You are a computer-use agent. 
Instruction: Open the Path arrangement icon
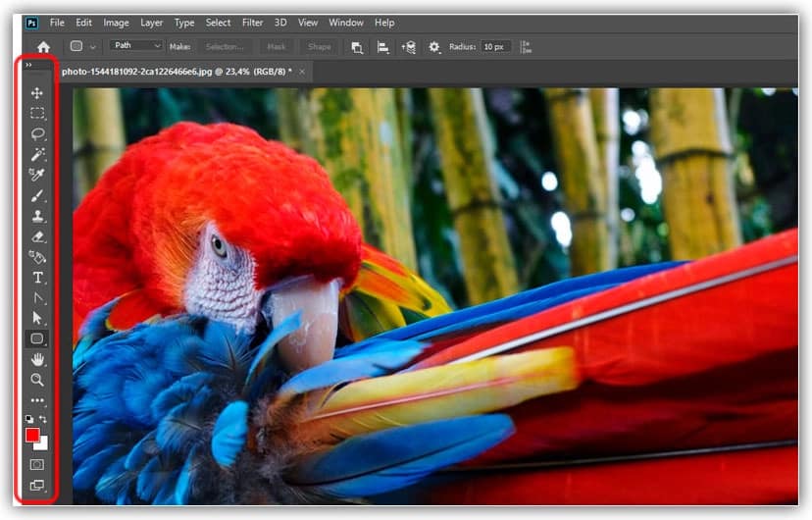(409, 48)
